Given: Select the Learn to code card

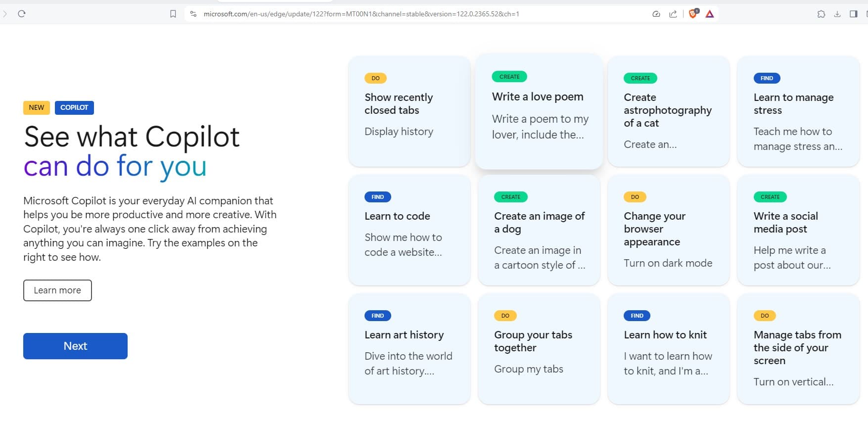Looking at the screenshot, I should pos(409,230).
